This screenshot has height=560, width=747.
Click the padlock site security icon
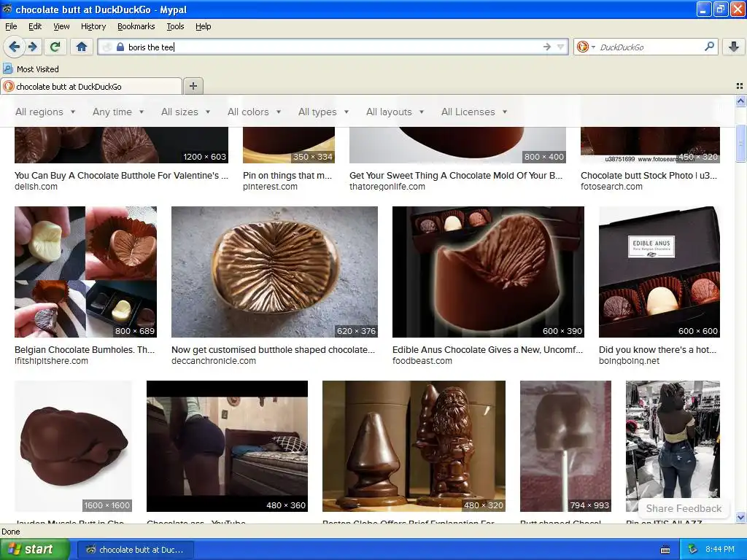tap(120, 47)
